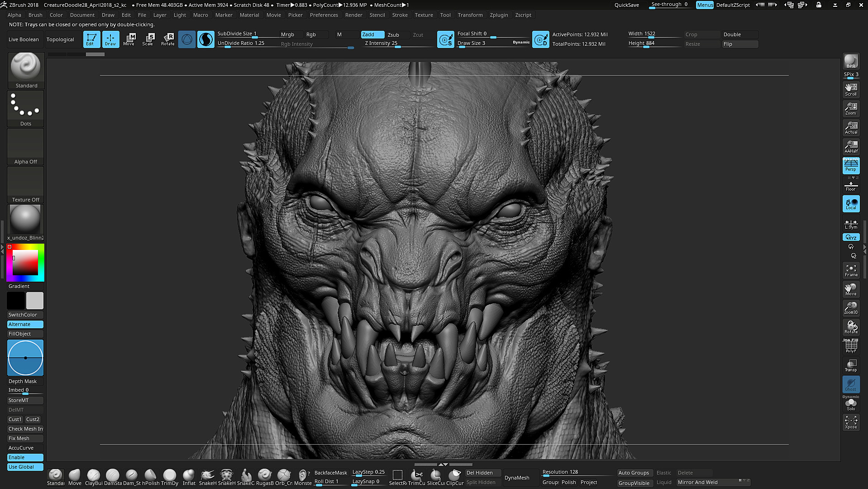Toggle Transp transparency mode
This screenshot has width=868, height=489.
coord(851,365)
